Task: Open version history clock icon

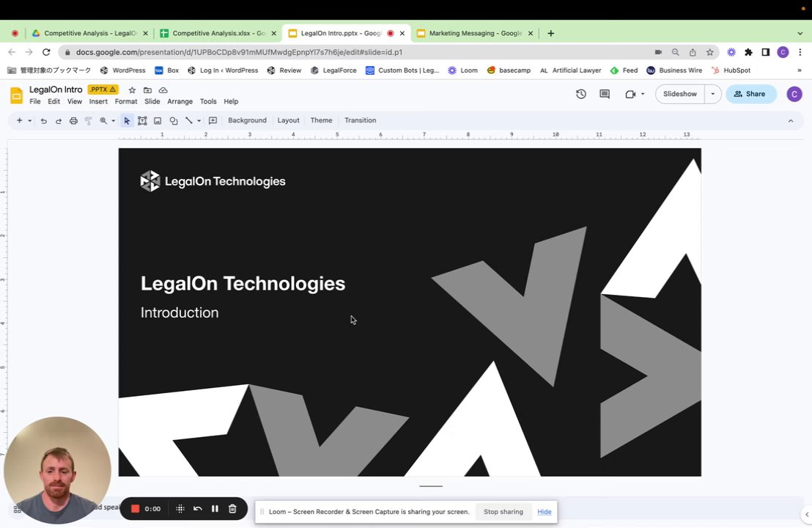Action: [x=581, y=94]
